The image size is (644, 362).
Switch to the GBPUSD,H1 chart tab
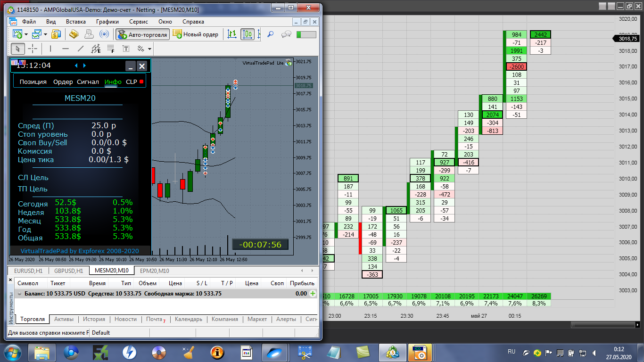pyautogui.click(x=68, y=271)
